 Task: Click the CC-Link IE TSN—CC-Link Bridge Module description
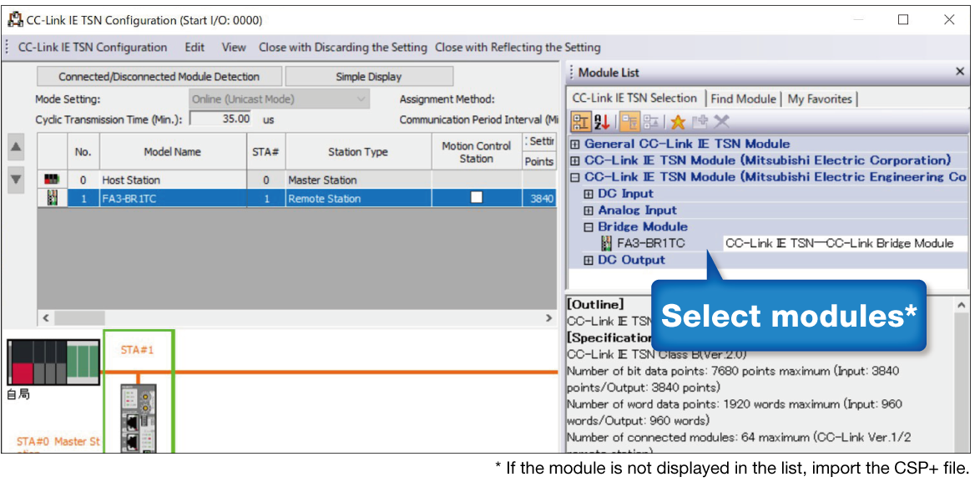point(840,243)
